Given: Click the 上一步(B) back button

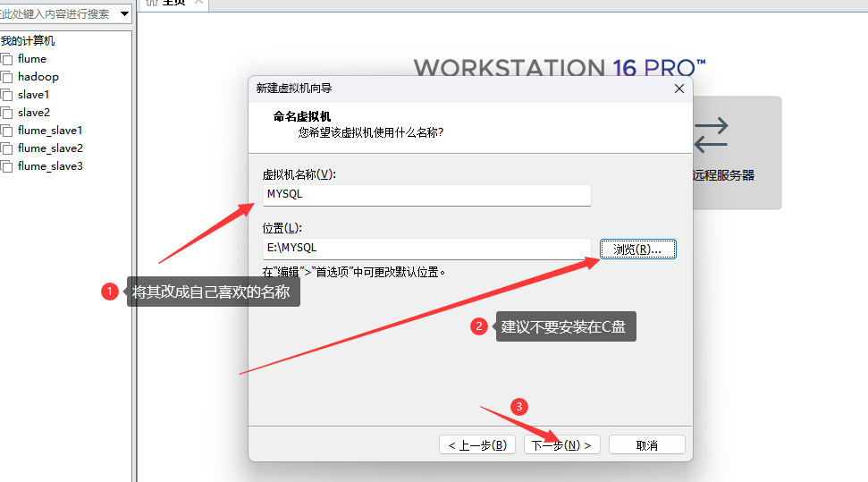Looking at the screenshot, I should point(477,444).
